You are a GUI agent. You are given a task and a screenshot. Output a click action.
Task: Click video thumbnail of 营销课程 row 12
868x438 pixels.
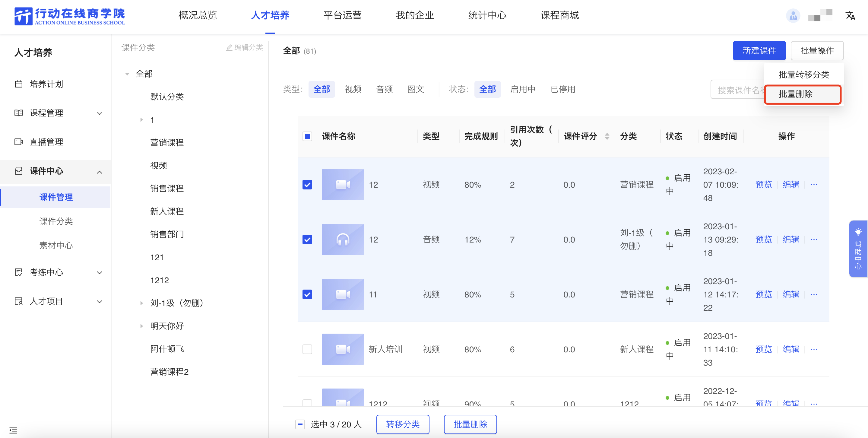pos(343,185)
